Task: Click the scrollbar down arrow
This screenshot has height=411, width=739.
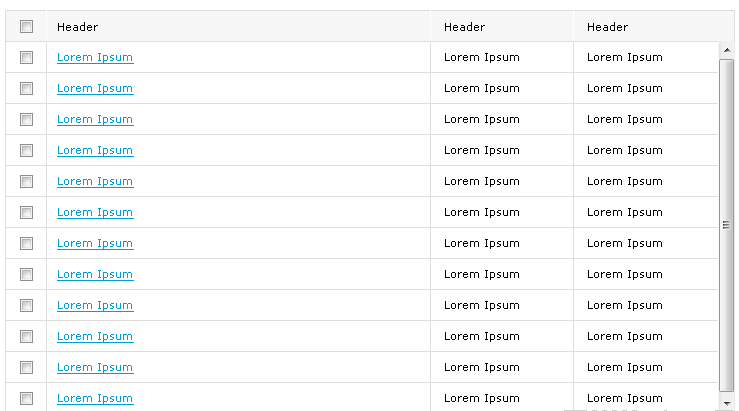Action: click(x=727, y=403)
